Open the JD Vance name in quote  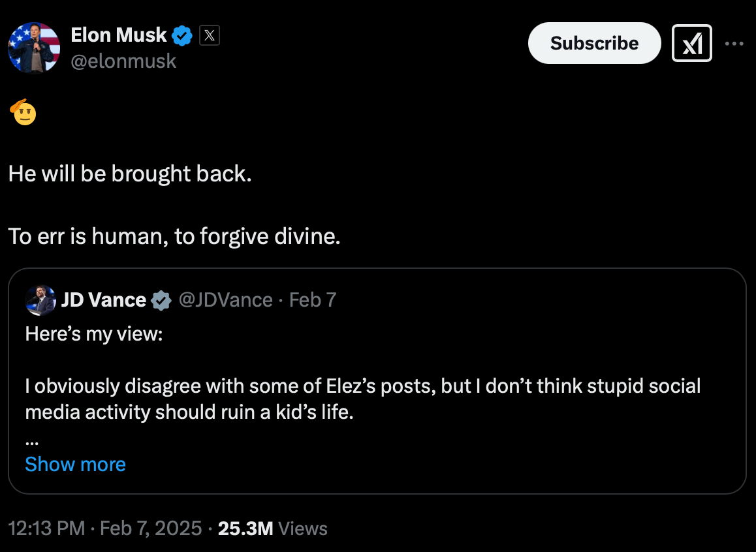tap(103, 300)
